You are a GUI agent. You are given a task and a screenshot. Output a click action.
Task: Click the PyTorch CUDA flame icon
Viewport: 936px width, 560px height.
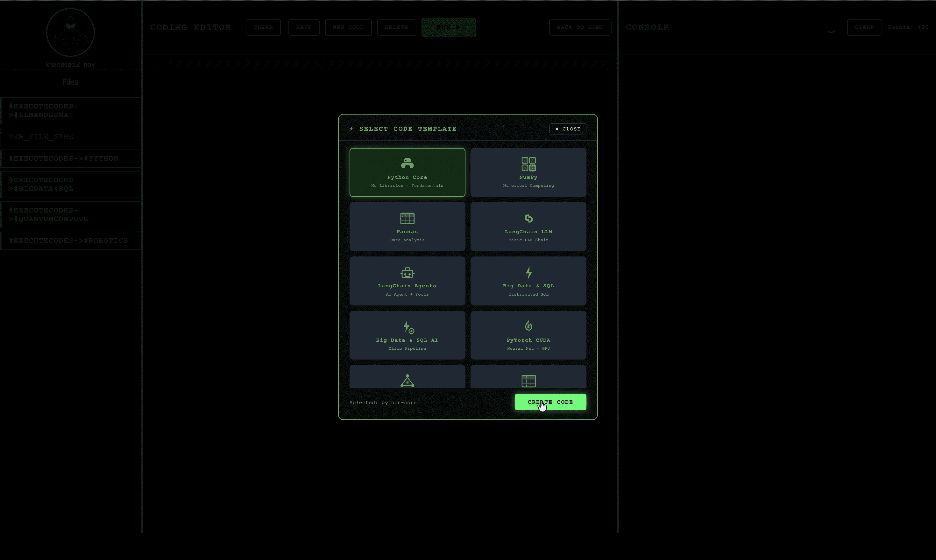pos(528,325)
